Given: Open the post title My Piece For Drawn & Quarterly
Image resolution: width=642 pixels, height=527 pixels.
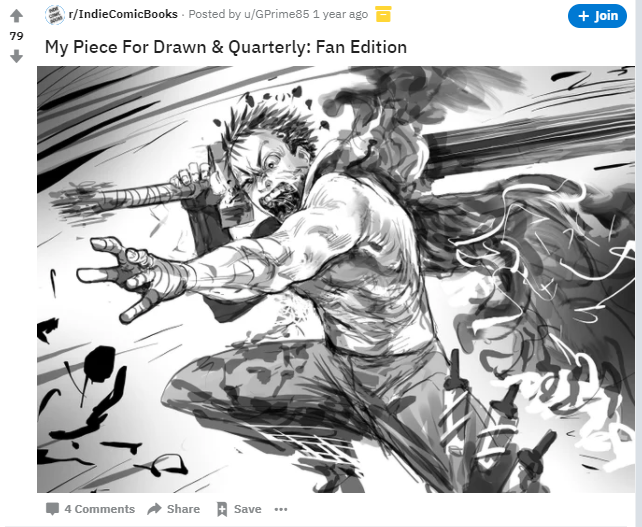Looking at the screenshot, I should coord(226,47).
